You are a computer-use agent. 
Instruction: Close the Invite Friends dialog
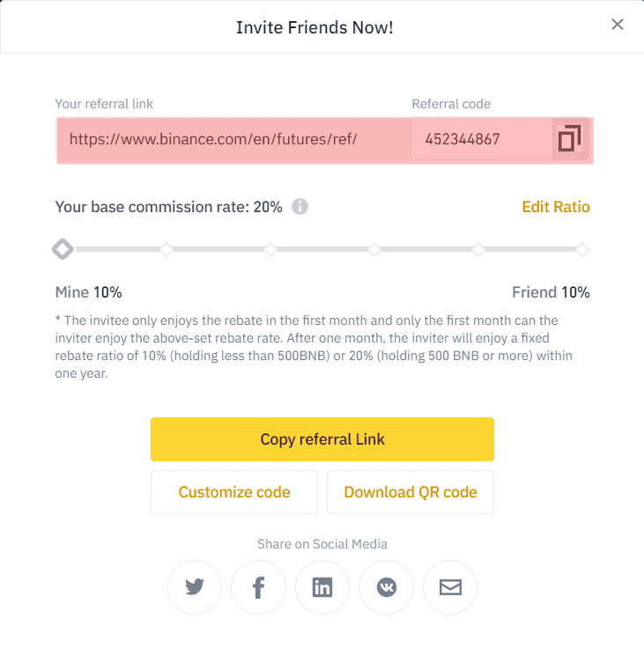[x=618, y=25]
